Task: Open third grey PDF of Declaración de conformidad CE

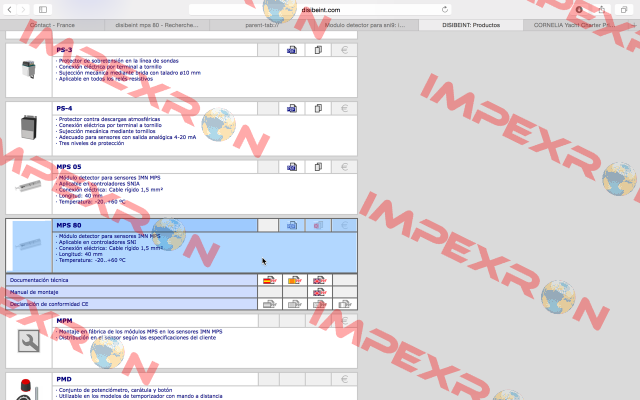Action: pyautogui.click(x=320, y=304)
